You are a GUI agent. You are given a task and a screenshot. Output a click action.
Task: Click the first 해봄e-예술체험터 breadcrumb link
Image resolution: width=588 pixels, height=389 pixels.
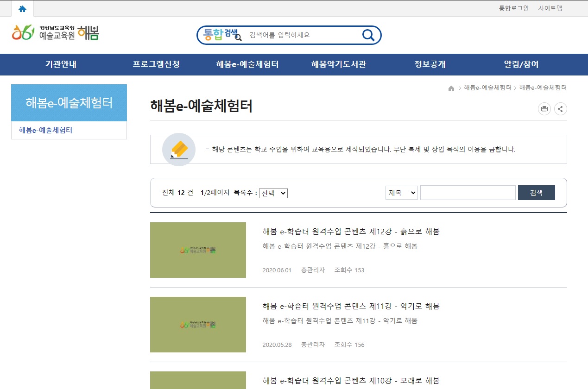[x=487, y=88]
